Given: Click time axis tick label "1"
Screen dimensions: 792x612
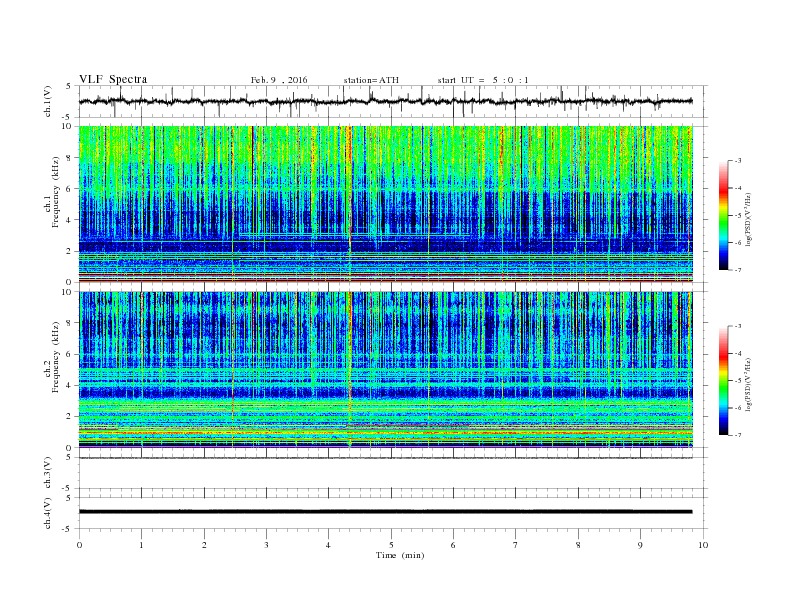Looking at the screenshot, I should pyautogui.click(x=141, y=545).
